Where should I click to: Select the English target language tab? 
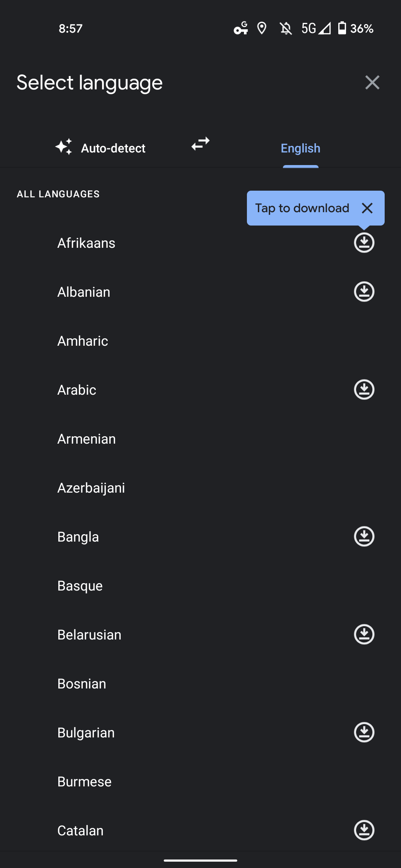[x=300, y=148]
